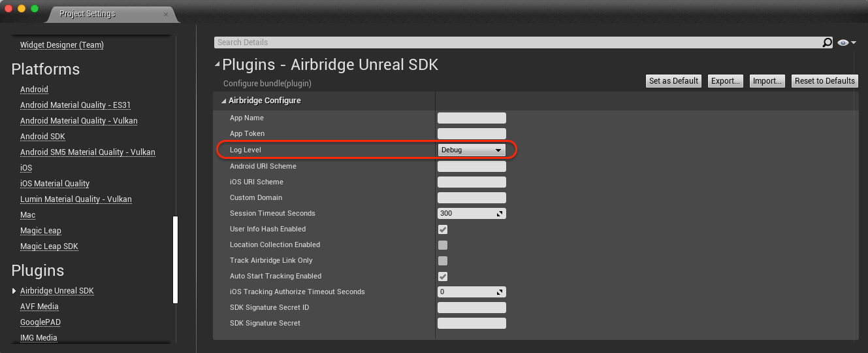Click the Session Timeout Seconds label
Image resolution: width=868 pixels, height=353 pixels.
pyautogui.click(x=272, y=214)
